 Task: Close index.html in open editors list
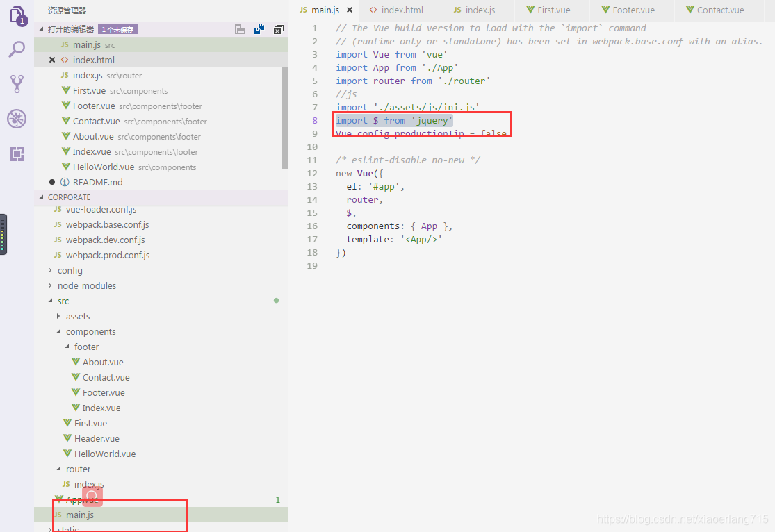[x=52, y=60]
